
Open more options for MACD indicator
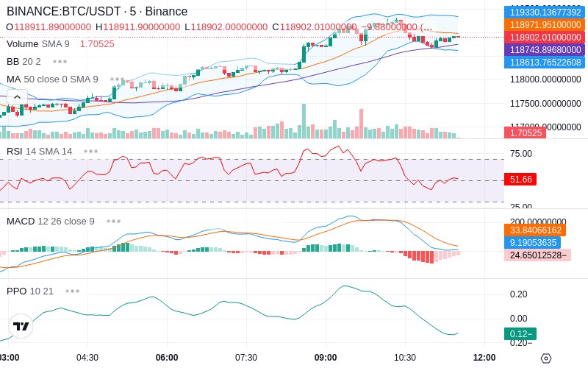click(114, 222)
